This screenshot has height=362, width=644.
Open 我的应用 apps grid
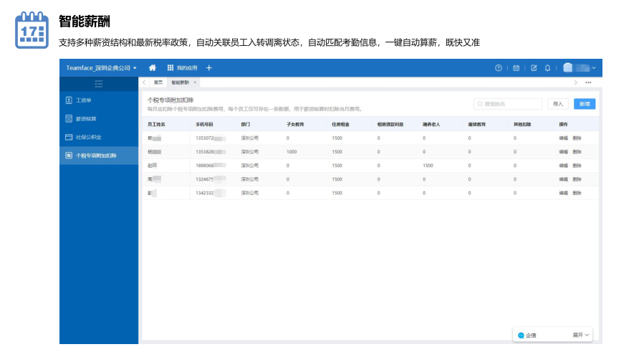point(183,68)
